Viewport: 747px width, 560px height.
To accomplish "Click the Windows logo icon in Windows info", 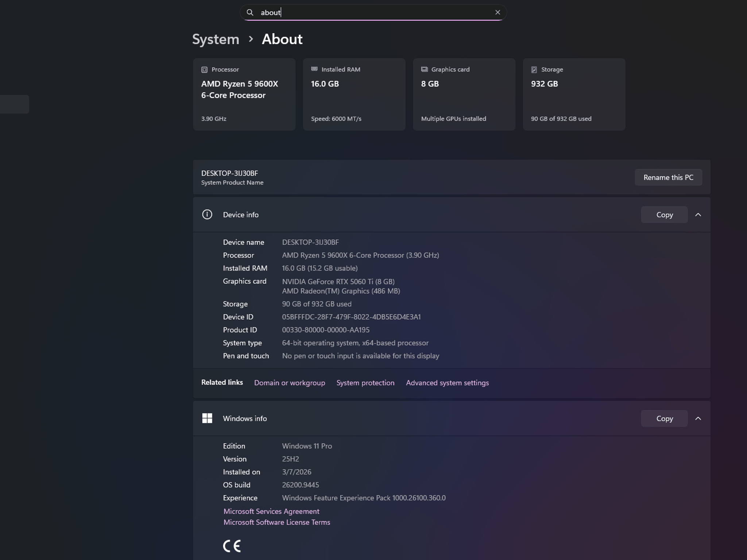I will click(207, 418).
